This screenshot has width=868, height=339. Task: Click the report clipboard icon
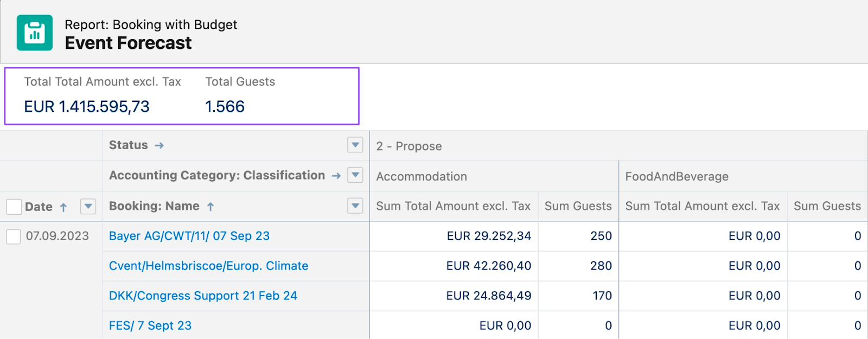pos(35,33)
